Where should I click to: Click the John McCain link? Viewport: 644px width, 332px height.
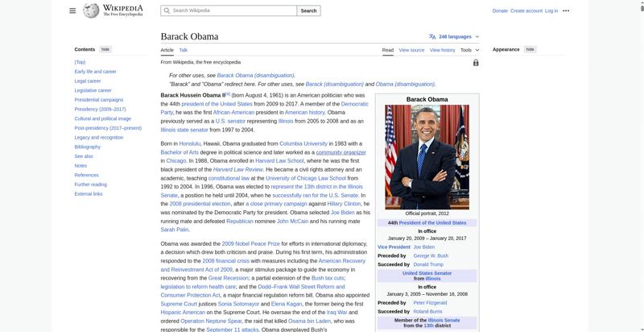(292, 222)
